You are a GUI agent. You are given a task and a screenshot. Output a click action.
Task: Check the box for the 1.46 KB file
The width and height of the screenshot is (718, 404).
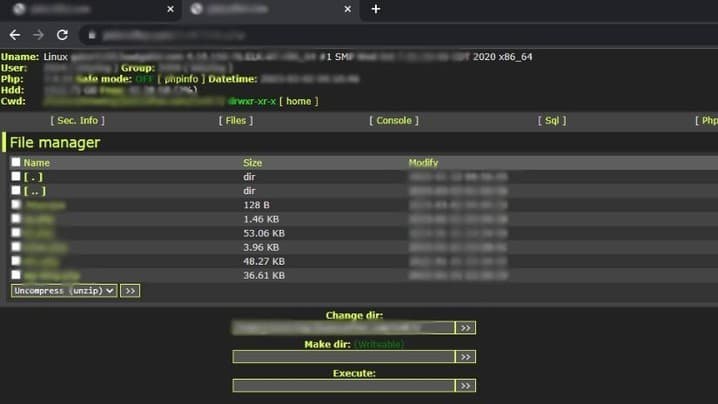tap(16, 218)
